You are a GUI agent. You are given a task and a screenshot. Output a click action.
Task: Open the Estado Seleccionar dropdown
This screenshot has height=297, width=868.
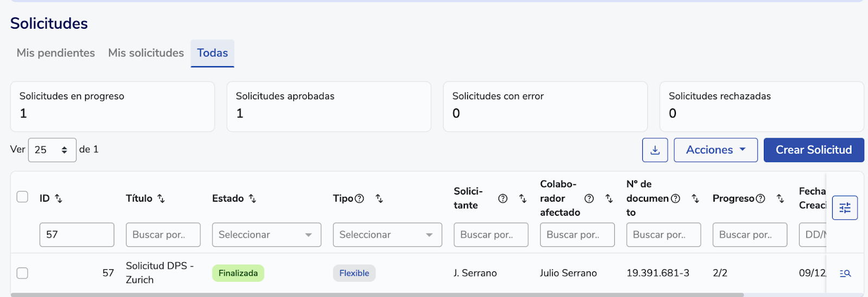pyautogui.click(x=266, y=235)
